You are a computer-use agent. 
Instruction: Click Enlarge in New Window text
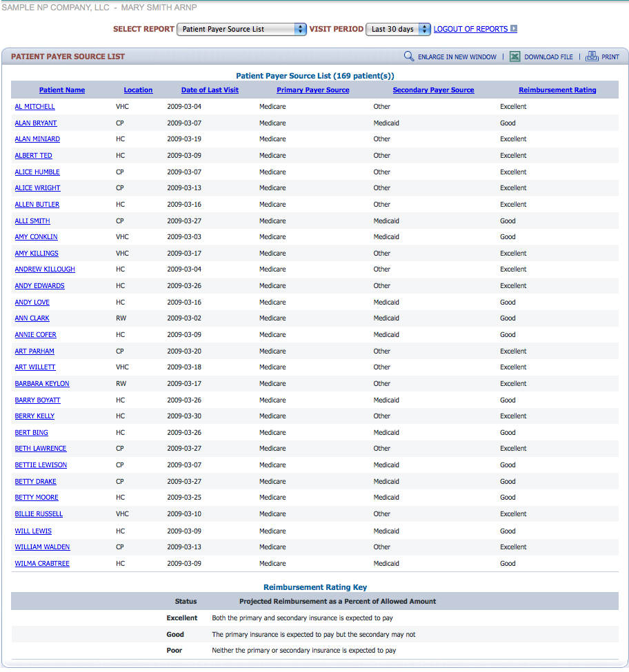(457, 57)
